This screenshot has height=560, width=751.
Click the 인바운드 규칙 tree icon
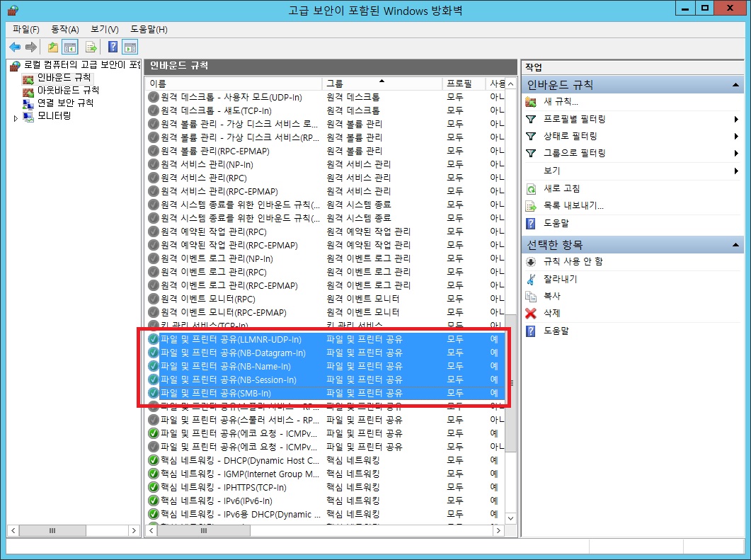pyautogui.click(x=28, y=78)
